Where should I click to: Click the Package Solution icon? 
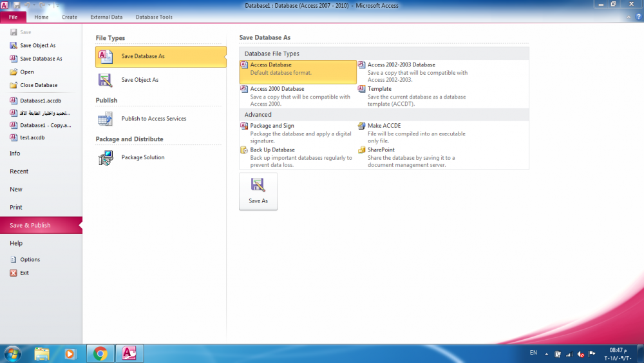click(106, 158)
